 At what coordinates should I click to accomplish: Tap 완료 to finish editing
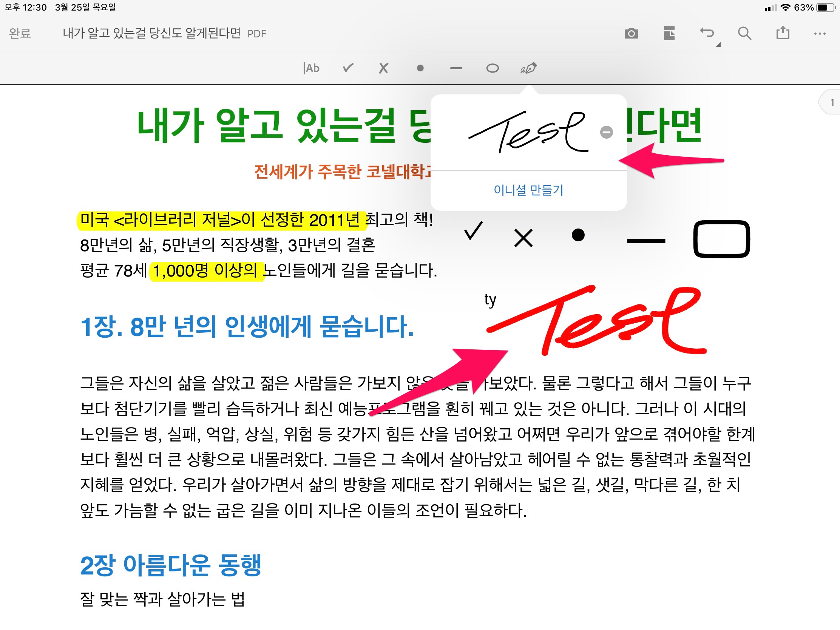tap(20, 33)
